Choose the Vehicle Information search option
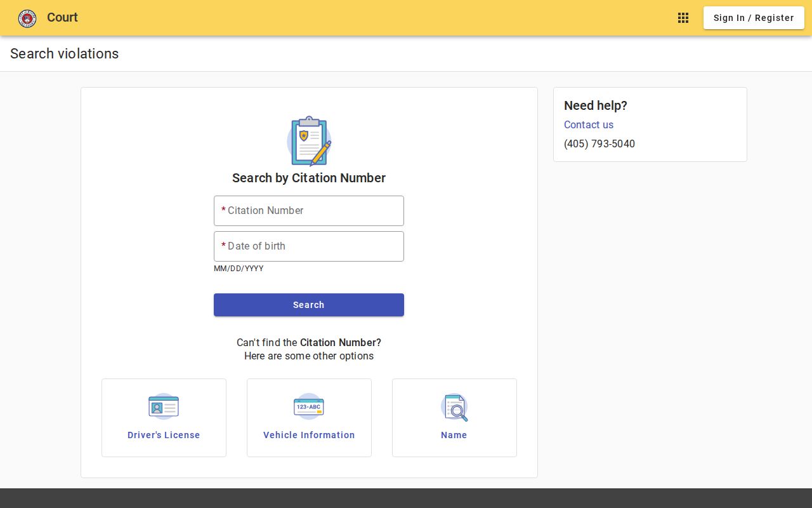The image size is (812, 508). pyautogui.click(x=309, y=418)
